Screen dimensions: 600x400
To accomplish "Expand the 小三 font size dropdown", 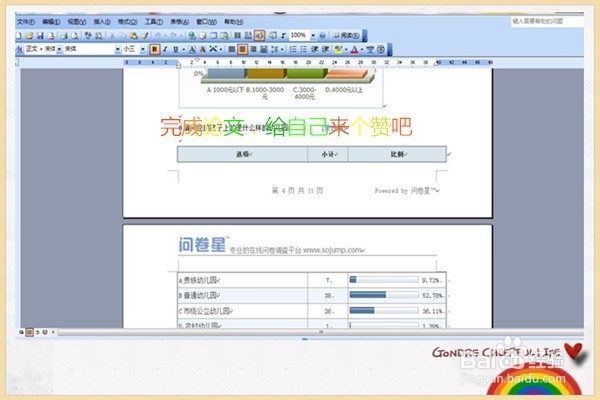I will point(143,49).
